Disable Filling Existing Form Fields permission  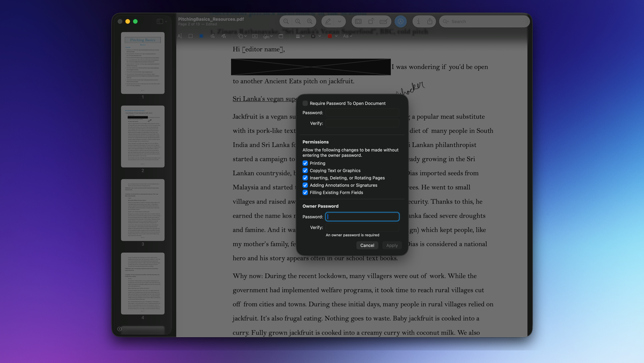305,193
